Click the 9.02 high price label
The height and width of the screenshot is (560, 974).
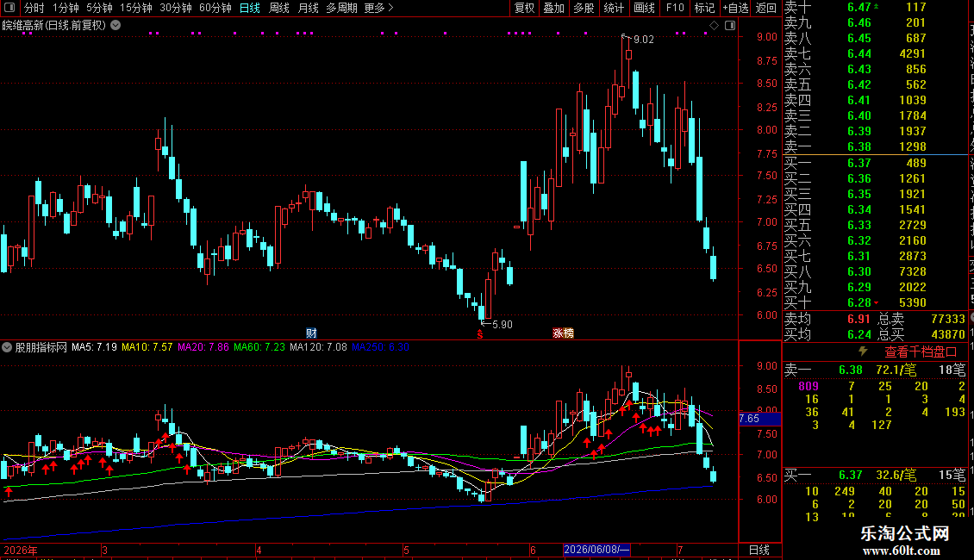coord(643,39)
